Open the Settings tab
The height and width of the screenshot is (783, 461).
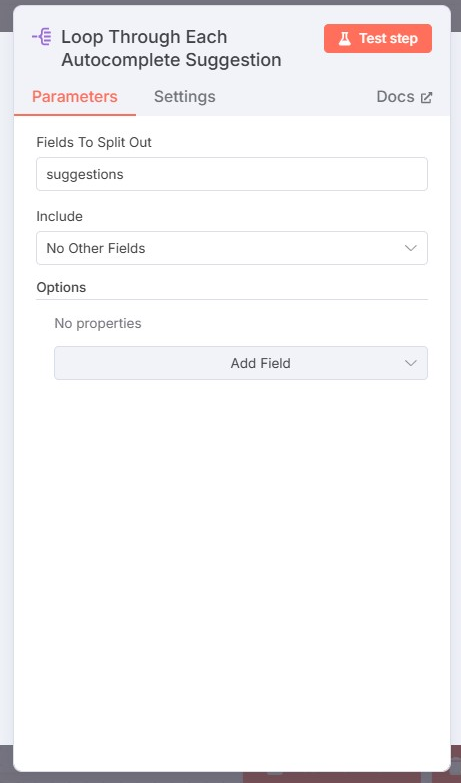point(185,96)
